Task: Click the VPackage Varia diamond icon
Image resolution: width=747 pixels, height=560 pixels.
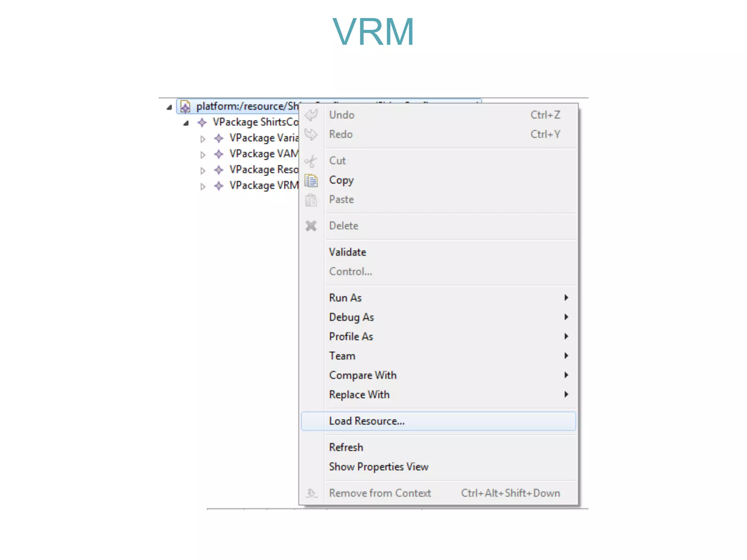Action: (218, 138)
